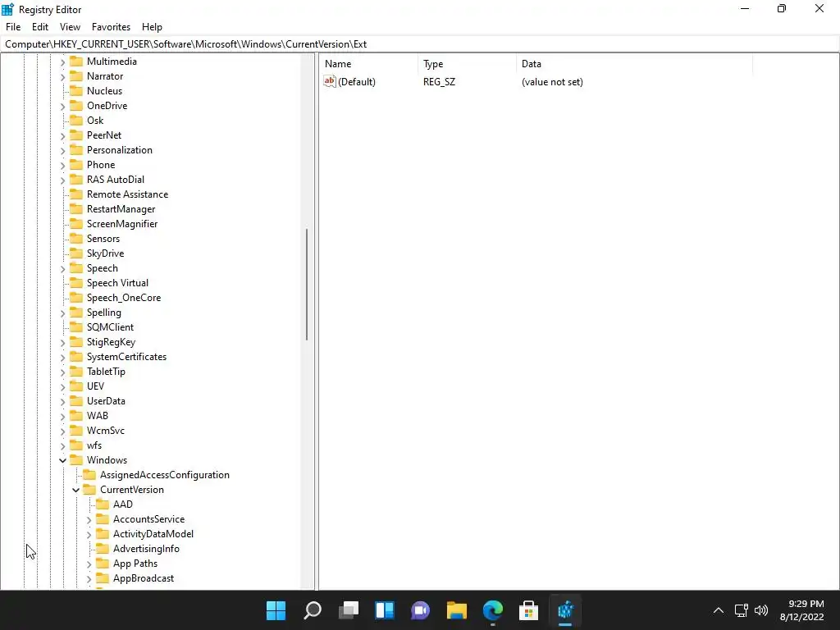This screenshot has width=840, height=630.
Task: Select the TabletTip key
Action: 106,372
